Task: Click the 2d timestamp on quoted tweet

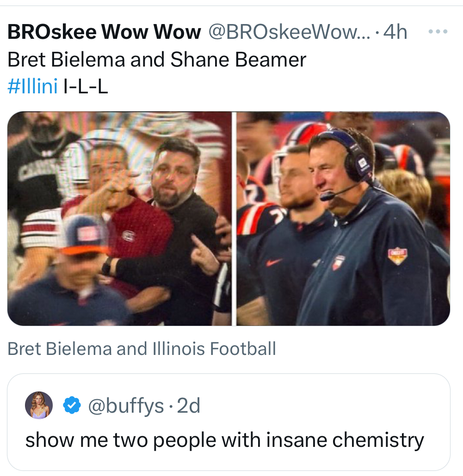Action: [189, 406]
